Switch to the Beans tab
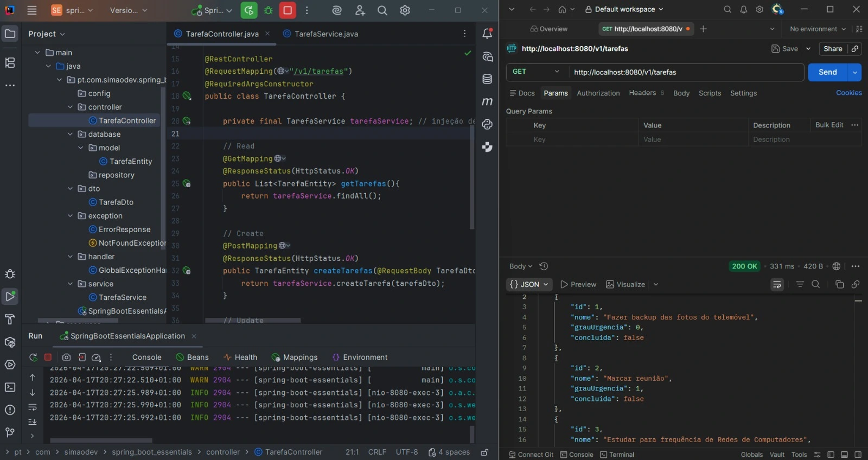 click(x=193, y=357)
